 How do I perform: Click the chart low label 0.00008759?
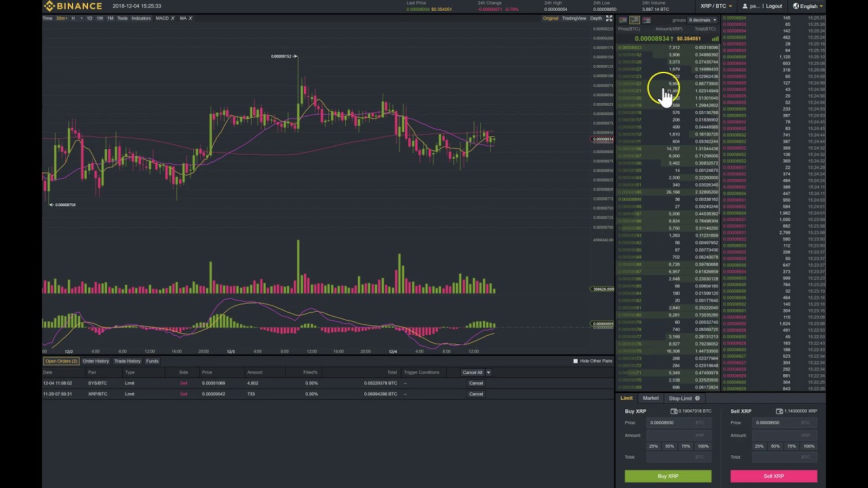pyautogui.click(x=65, y=205)
